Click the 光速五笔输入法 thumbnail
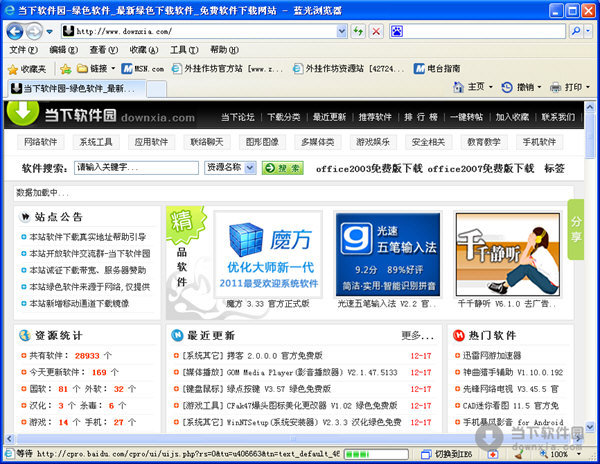This screenshot has height=464, width=600. point(388,255)
